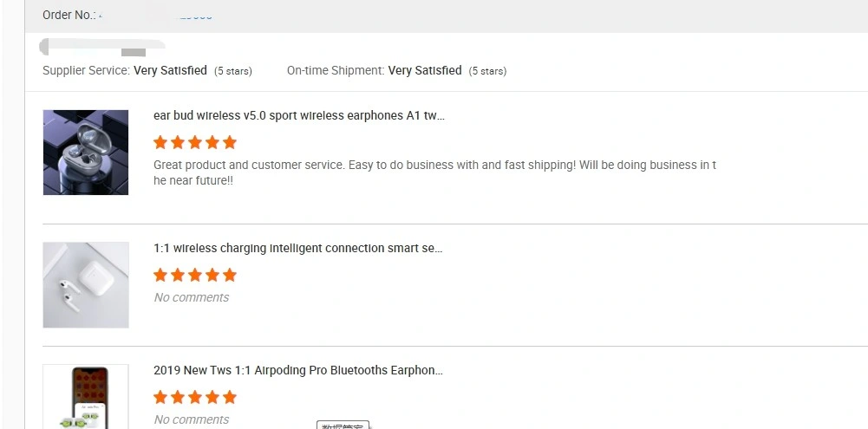Open the white earphones product thumbnail
This screenshot has width=868, height=429.
tap(86, 284)
